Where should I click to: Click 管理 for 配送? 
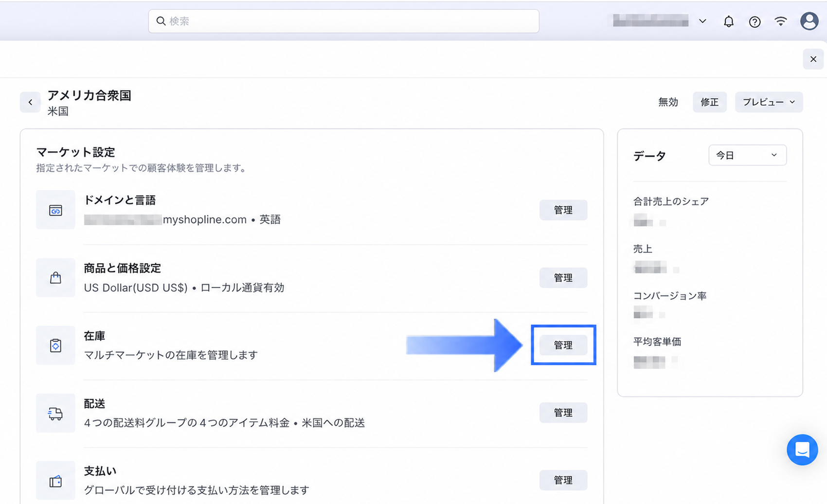click(563, 413)
